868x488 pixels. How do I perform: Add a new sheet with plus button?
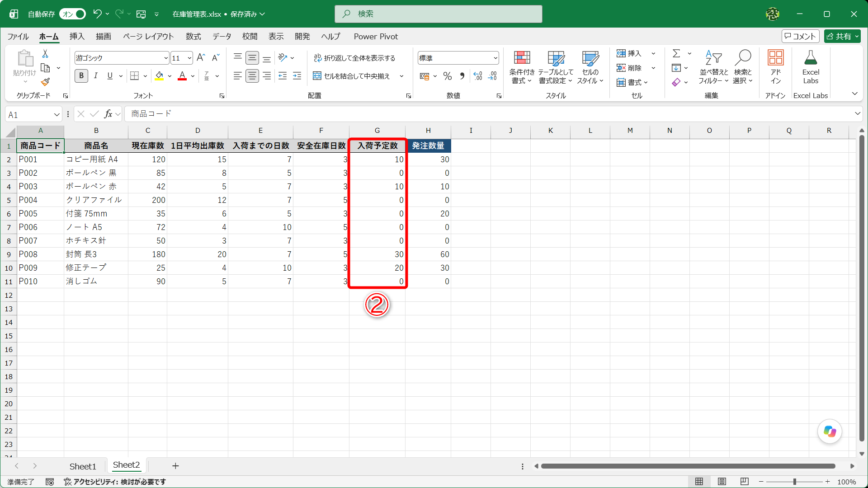[x=175, y=466]
